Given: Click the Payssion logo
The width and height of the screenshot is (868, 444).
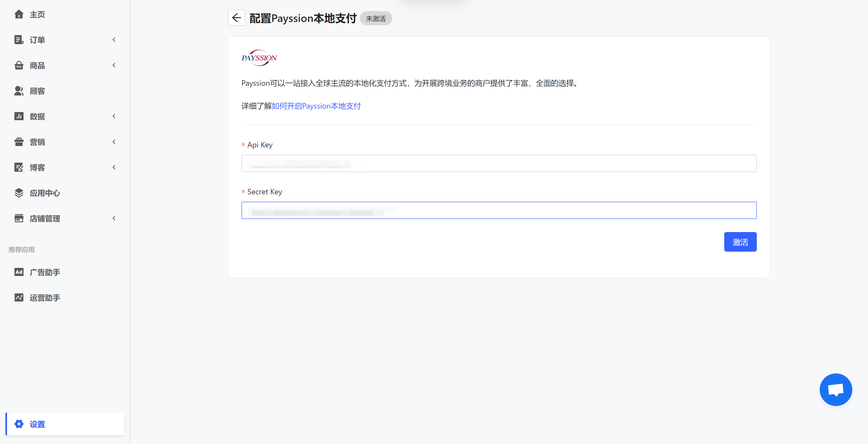Looking at the screenshot, I should 259,58.
